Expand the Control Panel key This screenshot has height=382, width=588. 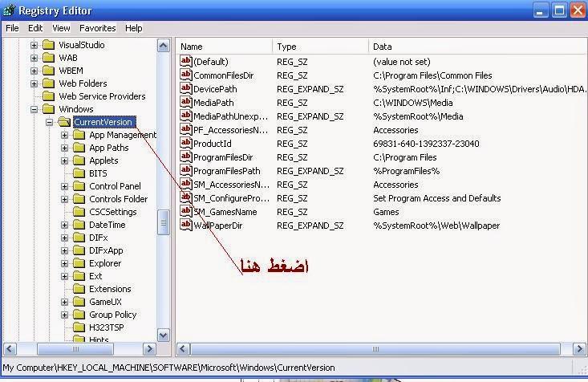[64, 186]
